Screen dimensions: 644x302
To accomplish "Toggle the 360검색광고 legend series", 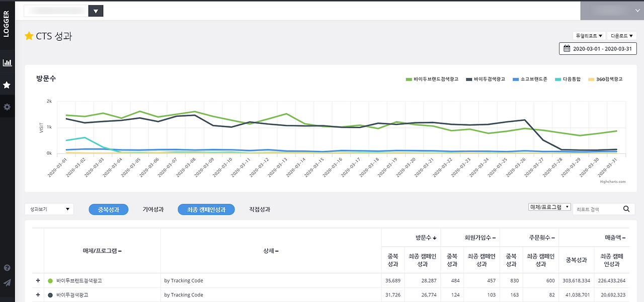I will coord(606,79).
